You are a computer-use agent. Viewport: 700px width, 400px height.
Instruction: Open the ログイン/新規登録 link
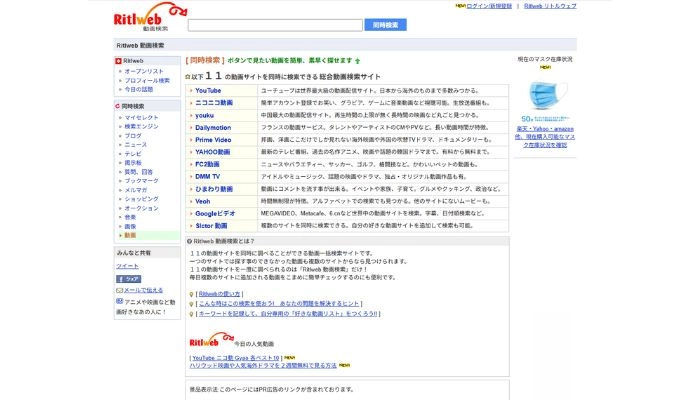pyautogui.click(x=490, y=5)
